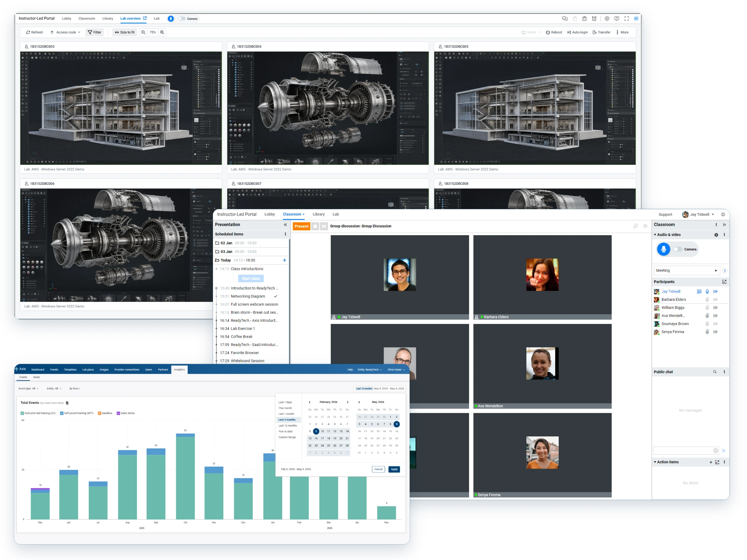The image size is (747, 560).
Task: Click the Reboot button
Action: pyautogui.click(x=554, y=32)
